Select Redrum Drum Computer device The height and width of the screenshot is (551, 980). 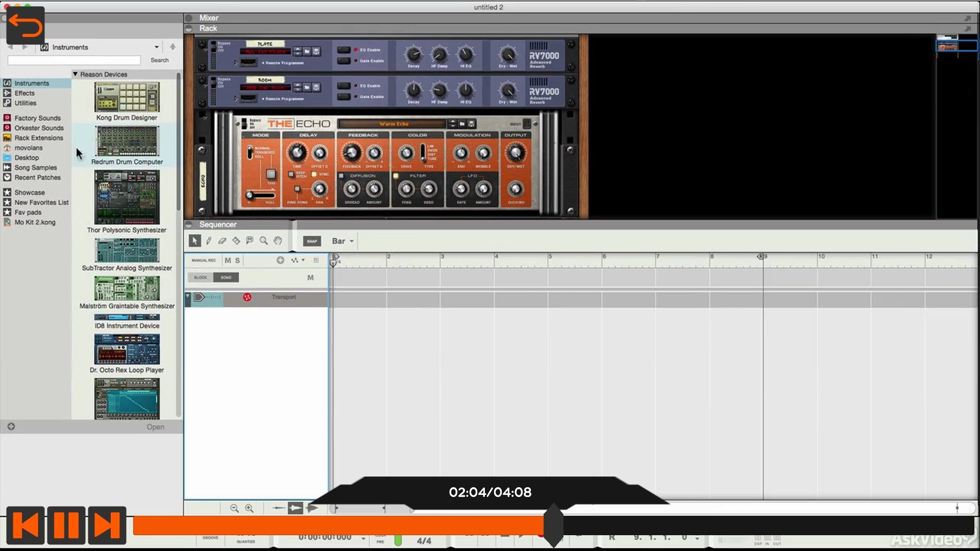(127, 145)
